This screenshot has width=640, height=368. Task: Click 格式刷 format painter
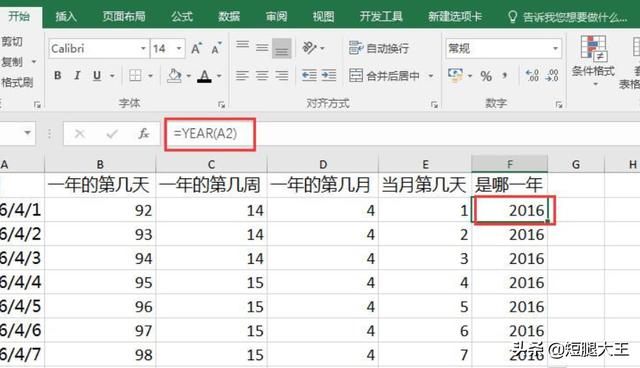click(17, 82)
